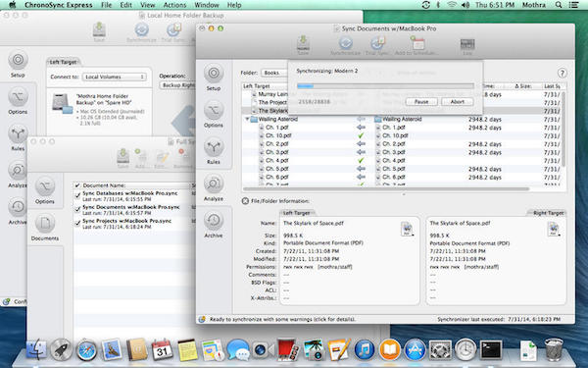Screen dimensions: 588x368
Task: Click the Add to Schedule toolbar icon
Action: (416, 45)
